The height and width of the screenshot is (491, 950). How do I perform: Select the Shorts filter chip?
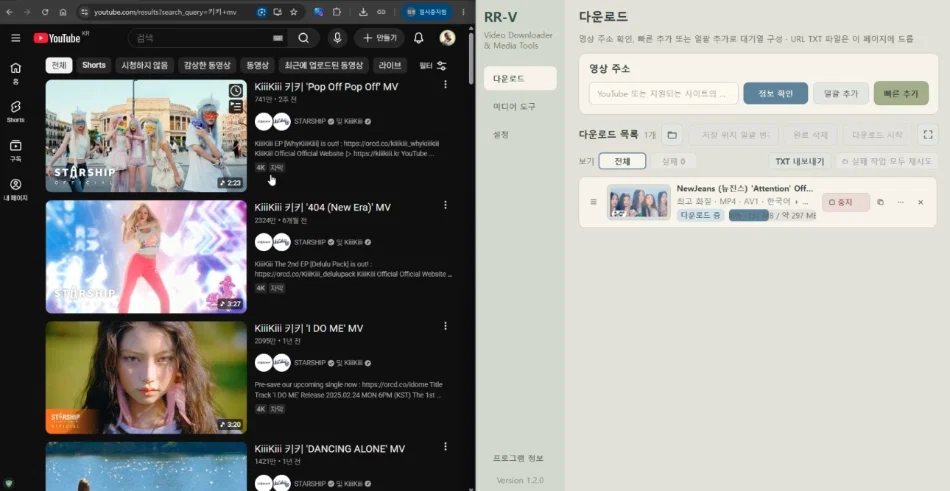(x=94, y=65)
